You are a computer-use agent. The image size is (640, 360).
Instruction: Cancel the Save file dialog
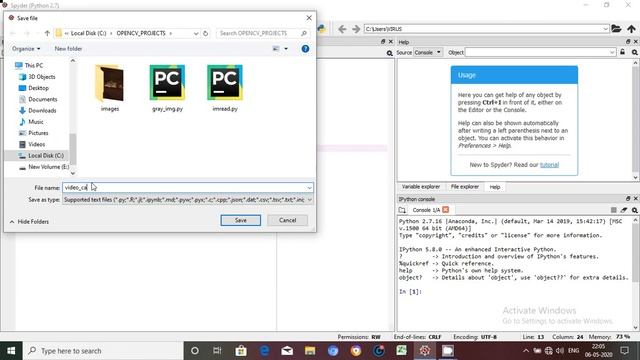287,220
